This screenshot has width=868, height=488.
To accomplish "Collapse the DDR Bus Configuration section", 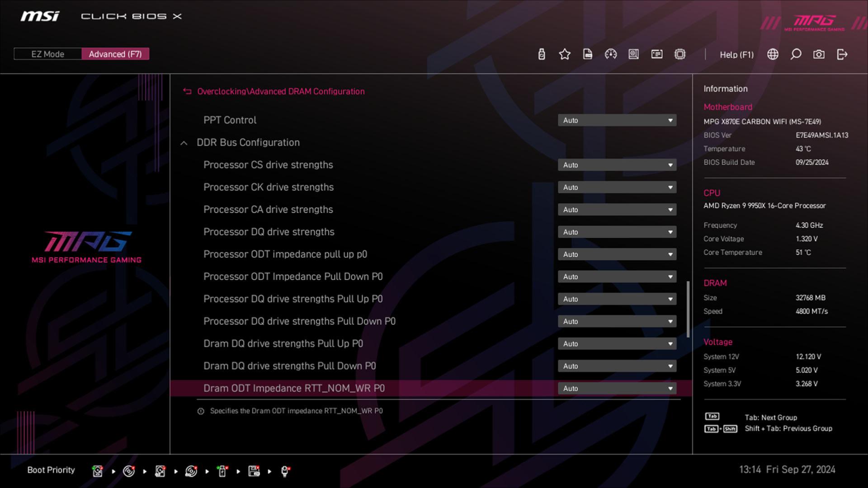I will pos(184,143).
